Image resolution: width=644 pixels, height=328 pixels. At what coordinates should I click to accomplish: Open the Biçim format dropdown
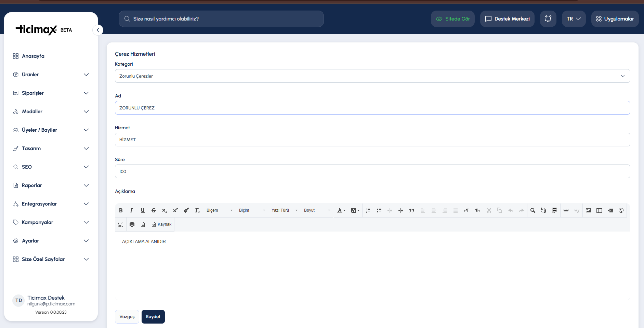pyautogui.click(x=252, y=210)
